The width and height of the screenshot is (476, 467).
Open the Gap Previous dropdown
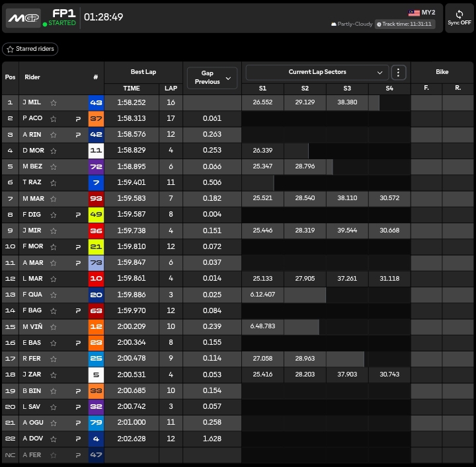tap(212, 78)
